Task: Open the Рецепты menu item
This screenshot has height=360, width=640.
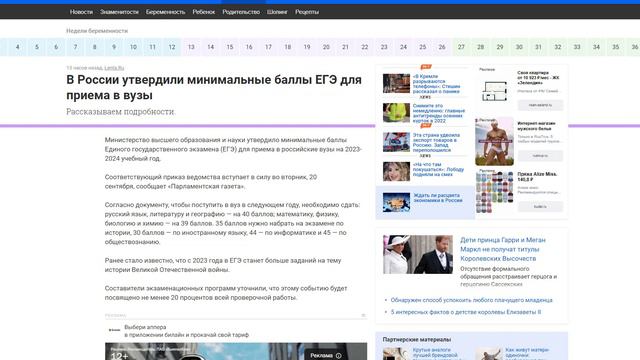Action: (307, 12)
